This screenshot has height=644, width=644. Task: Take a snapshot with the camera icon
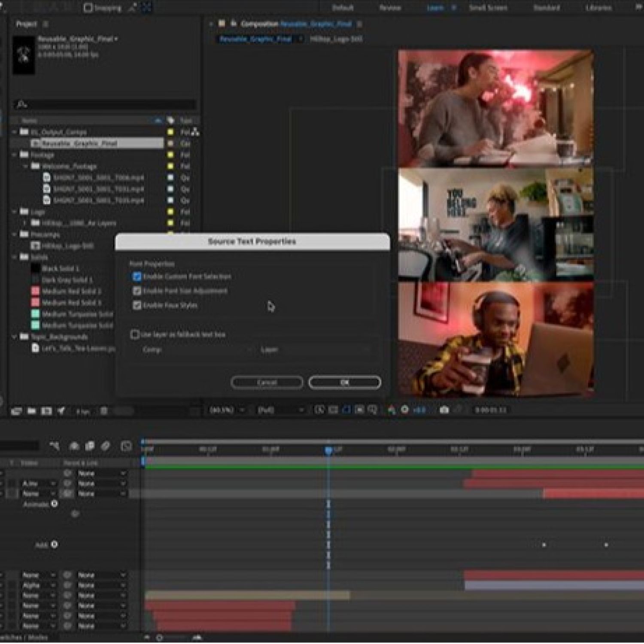pos(444,410)
